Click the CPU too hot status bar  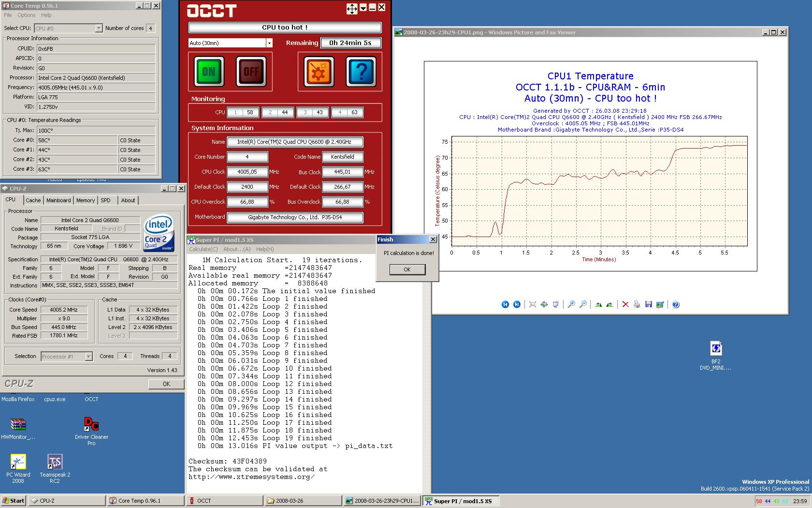tap(285, 28)
